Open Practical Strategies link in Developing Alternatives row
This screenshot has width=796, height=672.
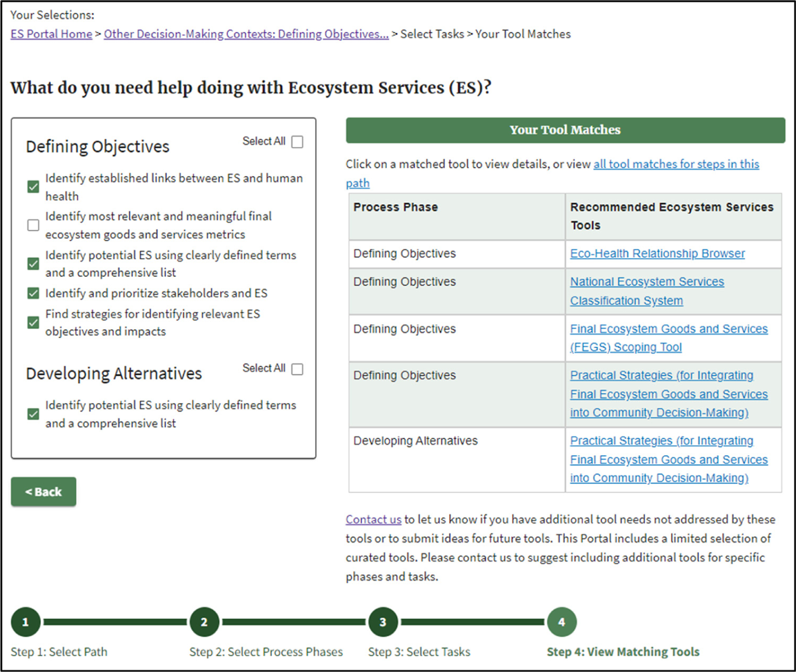(668, 460)
